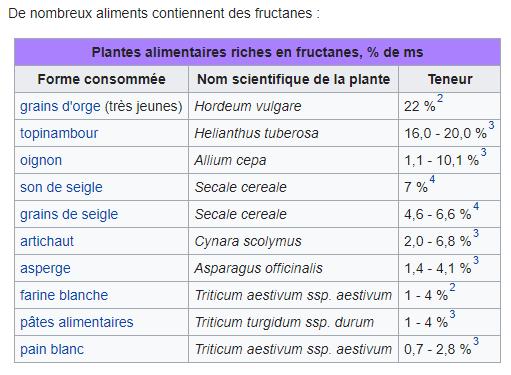The height and width of the screenshot is (375, 511).
Task: Open the "farine blanche" link
Action: click(64, 295)
